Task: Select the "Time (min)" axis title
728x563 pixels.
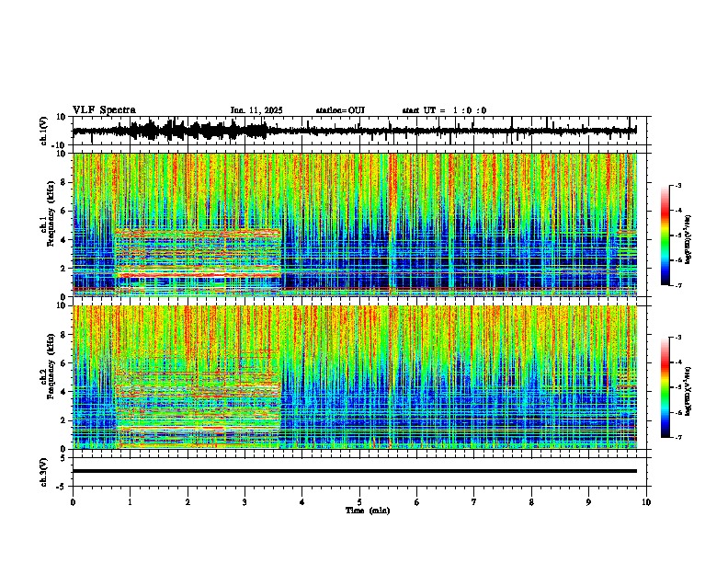Action: click(x=368, y=511)
